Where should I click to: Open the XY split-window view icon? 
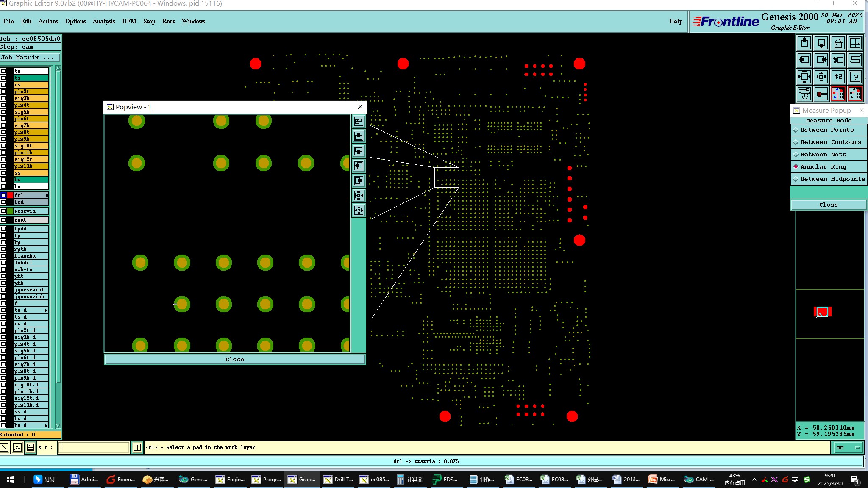[x=855, y=43]
